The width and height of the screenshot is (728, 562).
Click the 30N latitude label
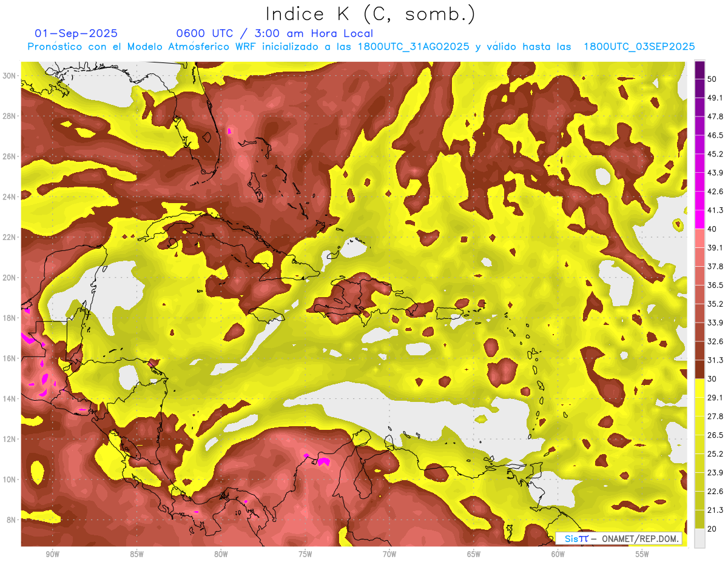click(x=10, y=75)
